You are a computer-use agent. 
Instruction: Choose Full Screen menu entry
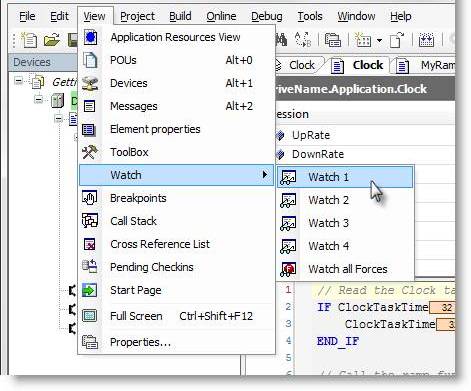177,316
